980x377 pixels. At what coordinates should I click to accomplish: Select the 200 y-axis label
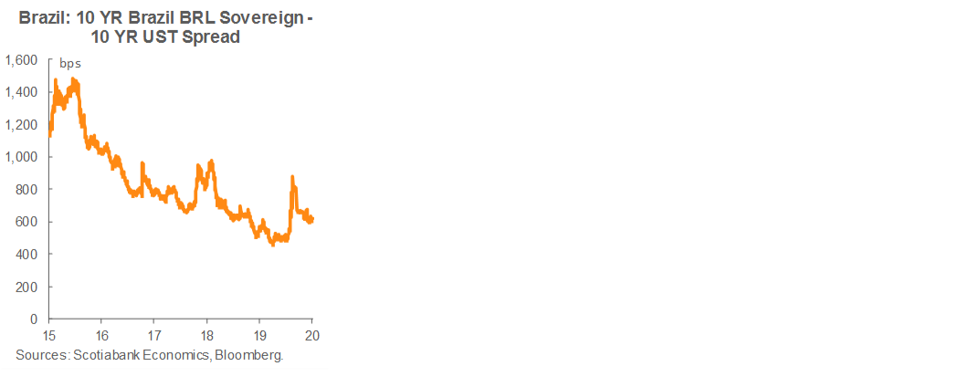point(28,288)
